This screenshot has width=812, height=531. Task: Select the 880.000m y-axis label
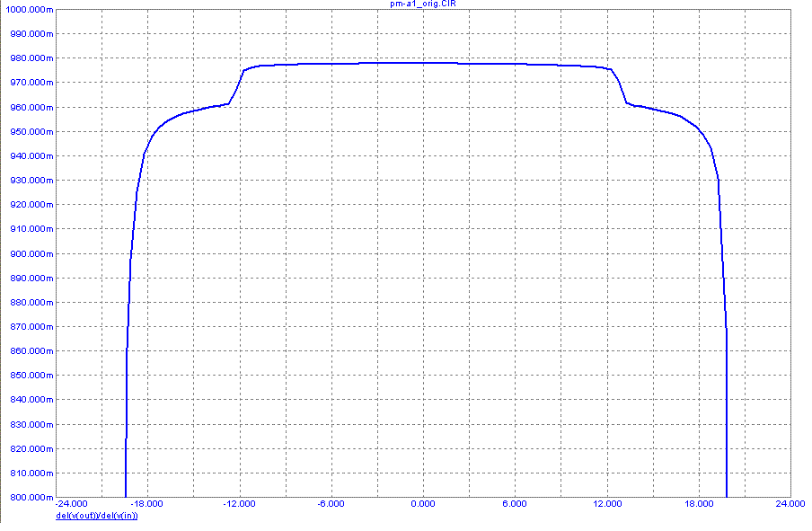(x=31, y=303)
